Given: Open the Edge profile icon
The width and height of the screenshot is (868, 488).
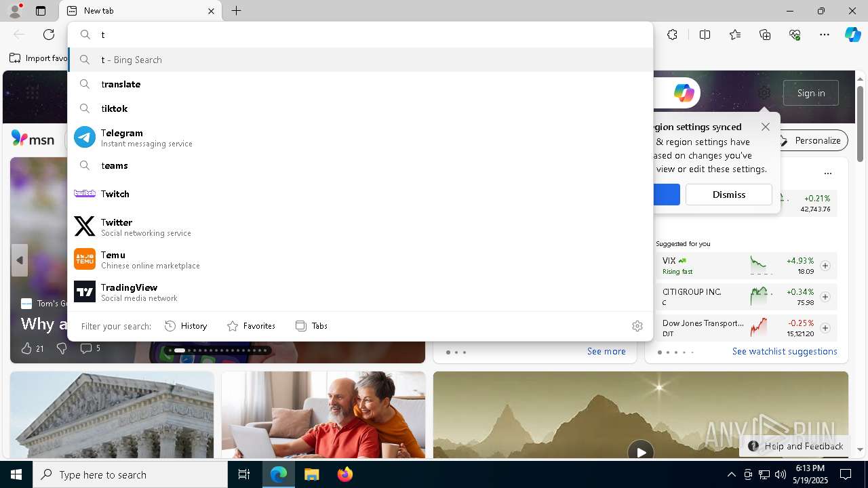Looking at the screenshot, I should [15, 11].
